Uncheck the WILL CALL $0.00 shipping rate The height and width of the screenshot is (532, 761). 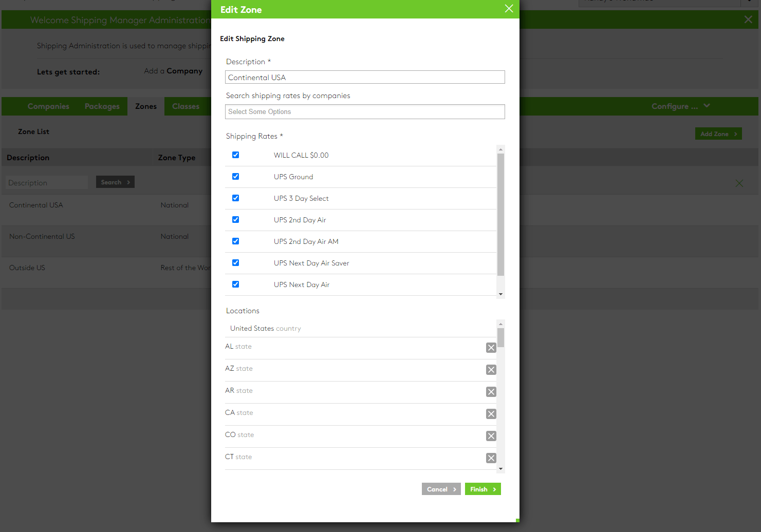235,155
